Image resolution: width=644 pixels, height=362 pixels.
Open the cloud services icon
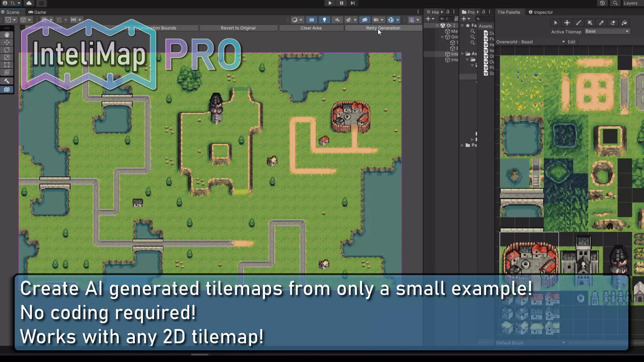pyautogui.click(x=29, y=3)
